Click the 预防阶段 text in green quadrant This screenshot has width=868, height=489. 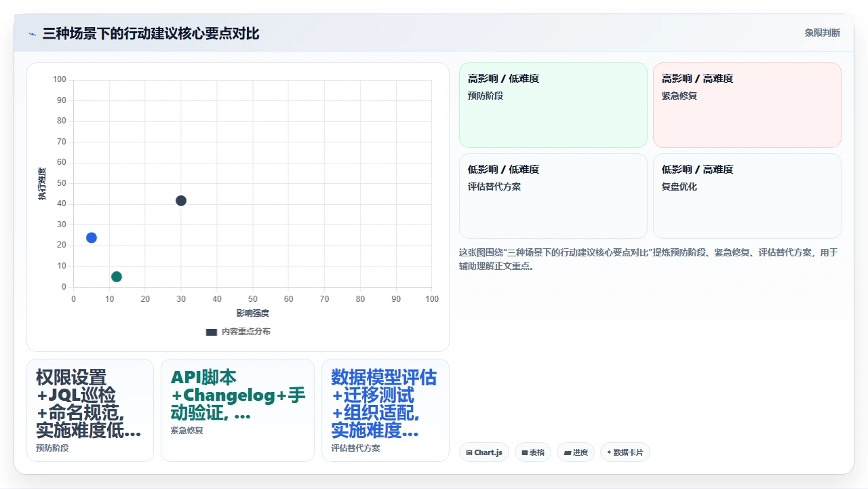pos(486,96)
